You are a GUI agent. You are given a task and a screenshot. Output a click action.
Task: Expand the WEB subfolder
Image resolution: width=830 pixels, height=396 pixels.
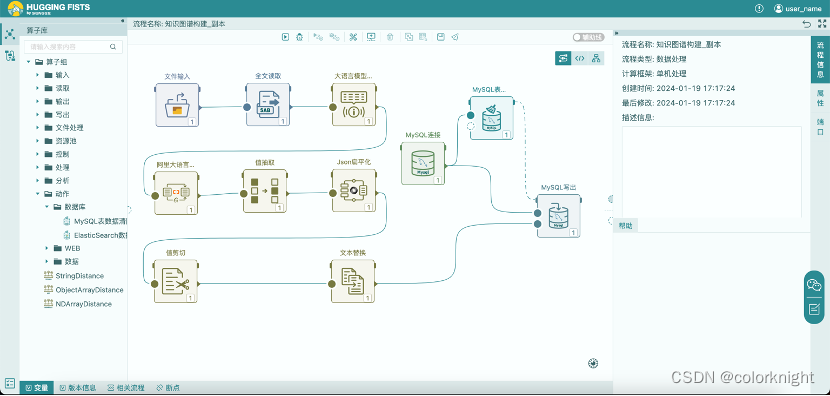pos(47,248)
